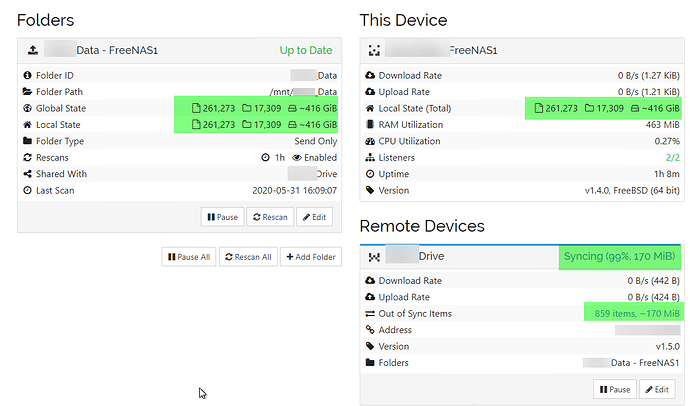Click the Folder Path open-folder icon
This screenshot has height=406, width=690.
pos(27,91)
